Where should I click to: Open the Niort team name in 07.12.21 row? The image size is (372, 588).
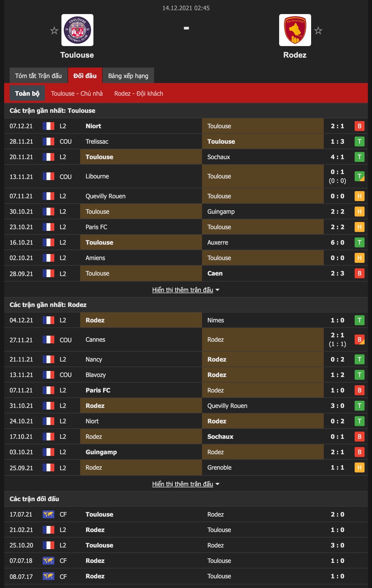[93, 126]
